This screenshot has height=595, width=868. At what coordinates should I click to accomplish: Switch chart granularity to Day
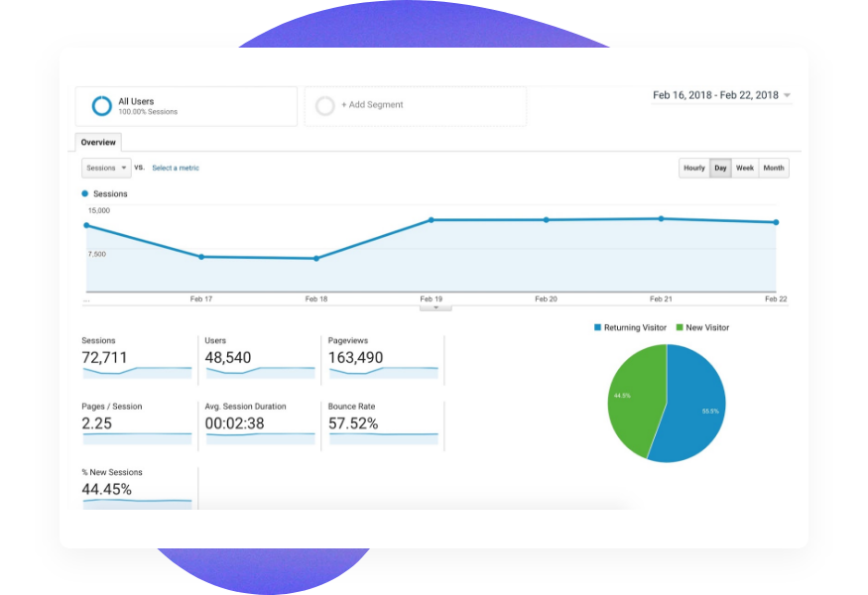tap(720, 168)
